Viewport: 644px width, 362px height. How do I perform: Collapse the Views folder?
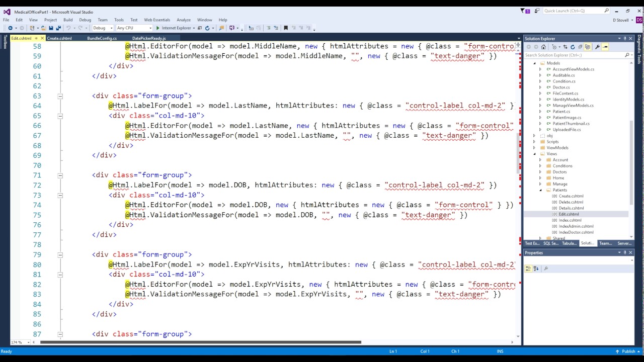point(534,154)
